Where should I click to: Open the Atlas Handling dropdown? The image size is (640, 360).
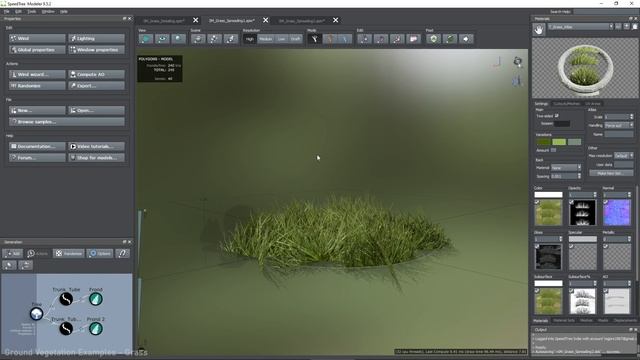point(619,125)
